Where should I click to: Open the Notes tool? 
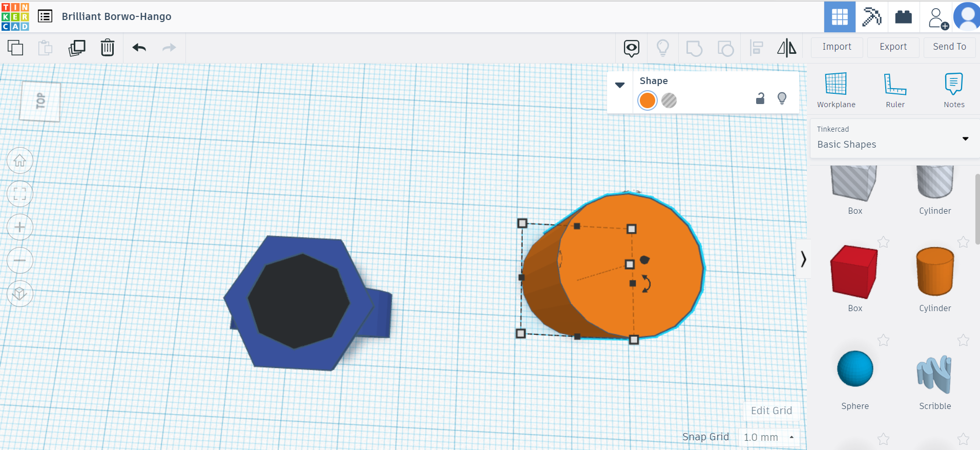[x=954, y=90]
